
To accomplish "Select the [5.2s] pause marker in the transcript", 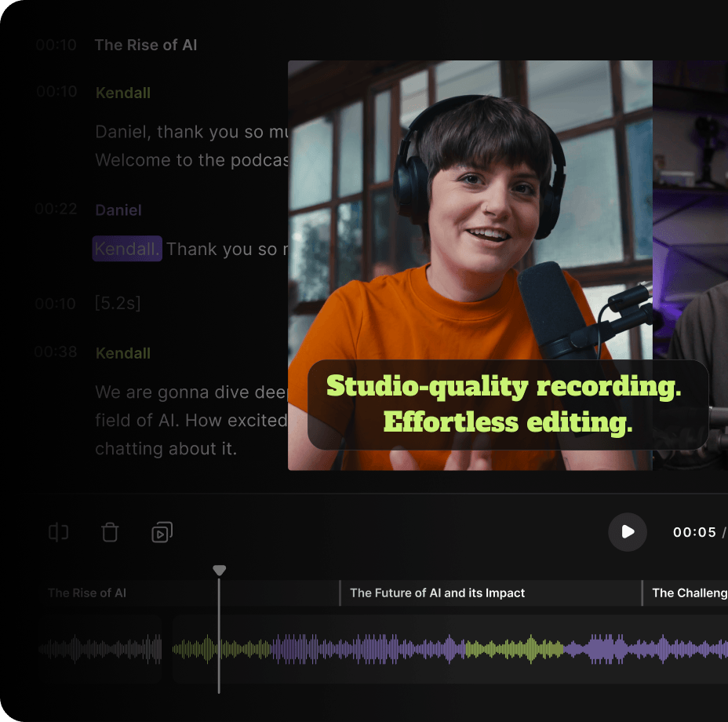I will point(118,303).
